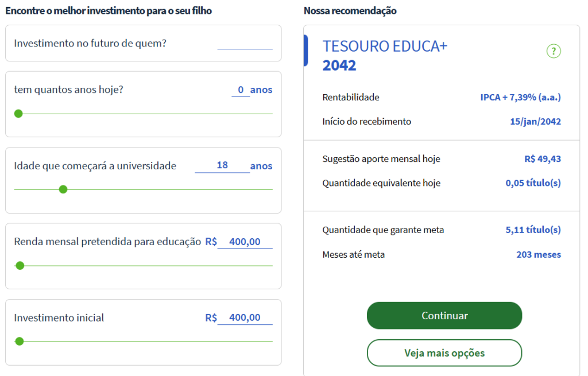Open Veja mais opções
The height and width of the screenshot is (376, 588).
(444, 353)
